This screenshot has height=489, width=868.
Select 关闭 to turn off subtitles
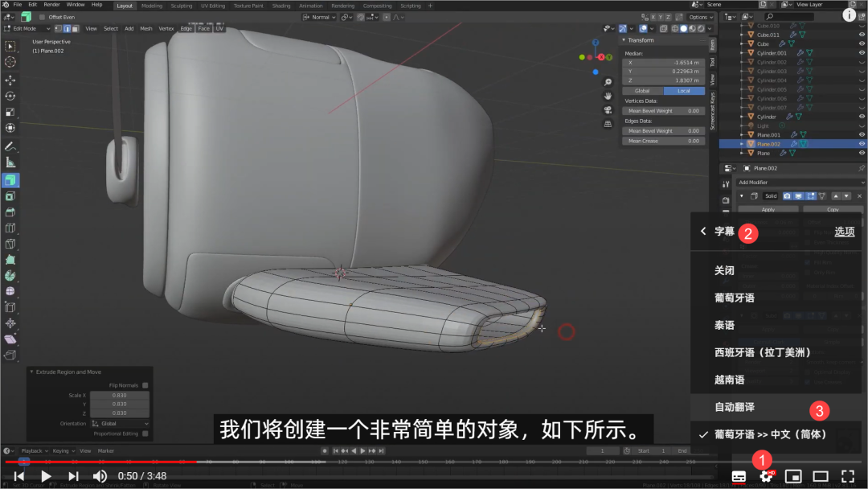pyautogui.click(x=724, y=271)
